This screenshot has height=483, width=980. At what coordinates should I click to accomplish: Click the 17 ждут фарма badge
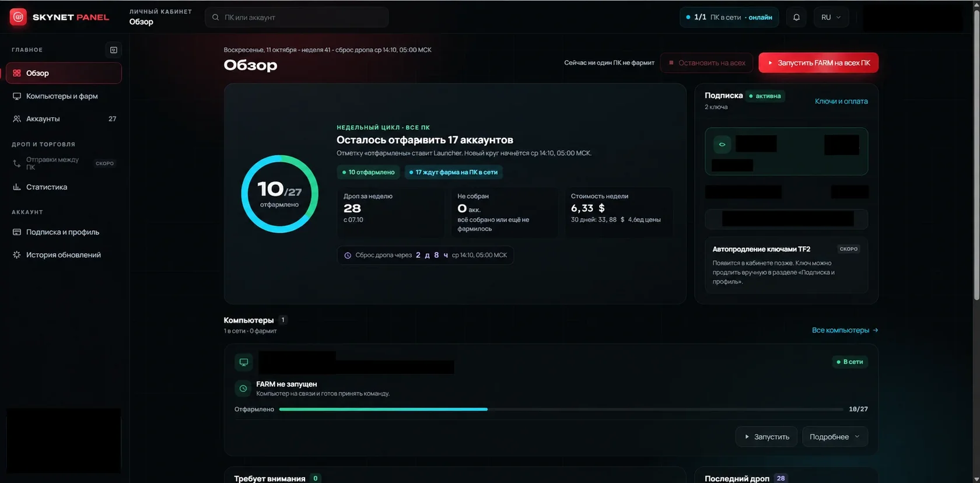453,173
